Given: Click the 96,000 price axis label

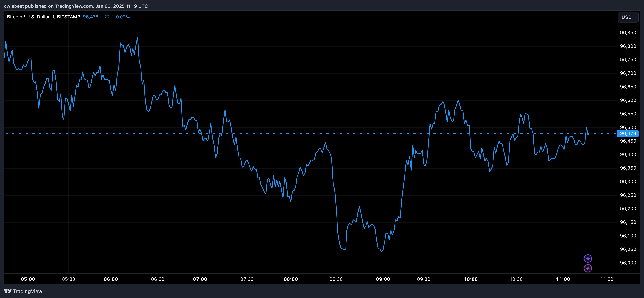Looking at the screenshot, I should click(x=628, y=263).
